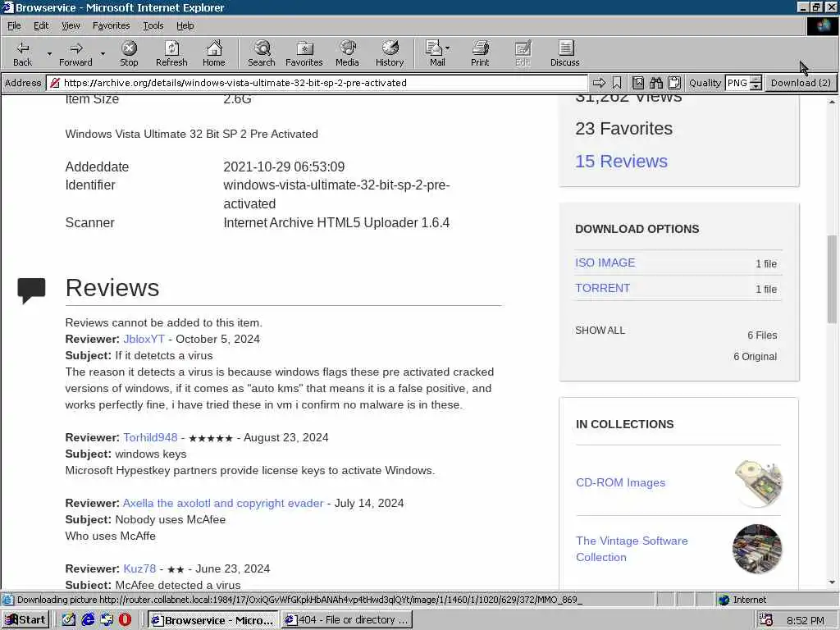Click the Mail toolbar icon
This screenshot has width=840, height=630.
tap(434, 48)
